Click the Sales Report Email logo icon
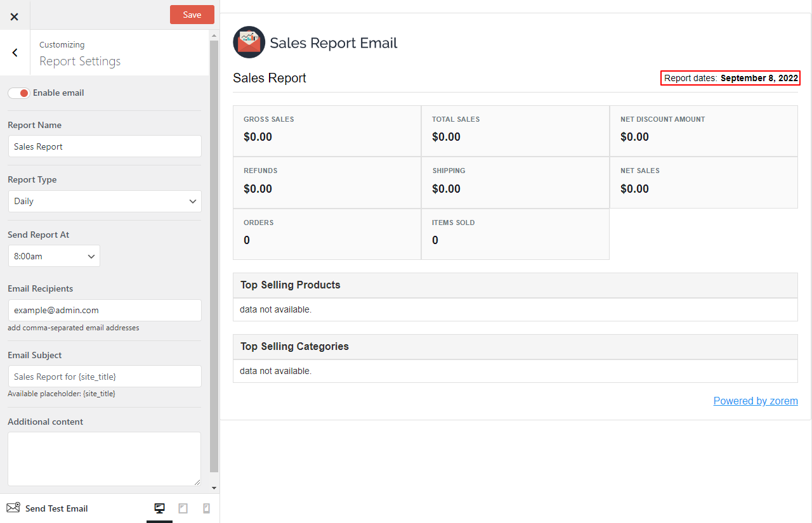This screenshot has height=523, width=812. tap(249, 42)
